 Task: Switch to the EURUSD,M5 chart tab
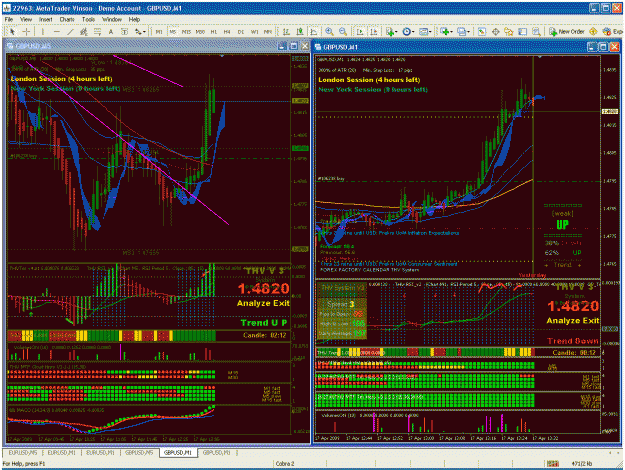tap(23, 453)
